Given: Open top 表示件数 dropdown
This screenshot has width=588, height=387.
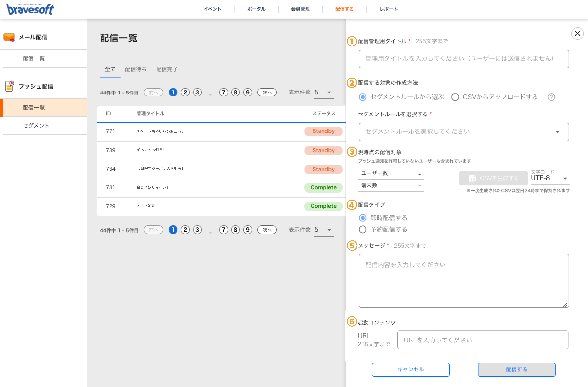Looking at the screenshot, I should tap(324, 92).
